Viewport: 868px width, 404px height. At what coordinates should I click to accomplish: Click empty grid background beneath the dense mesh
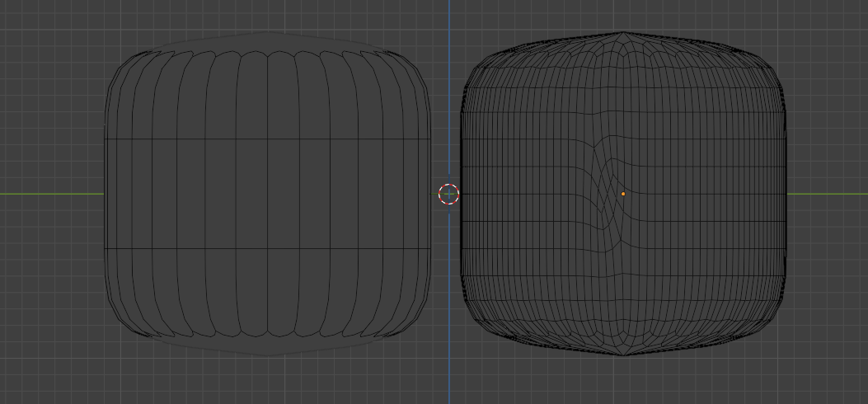(623, 382)
